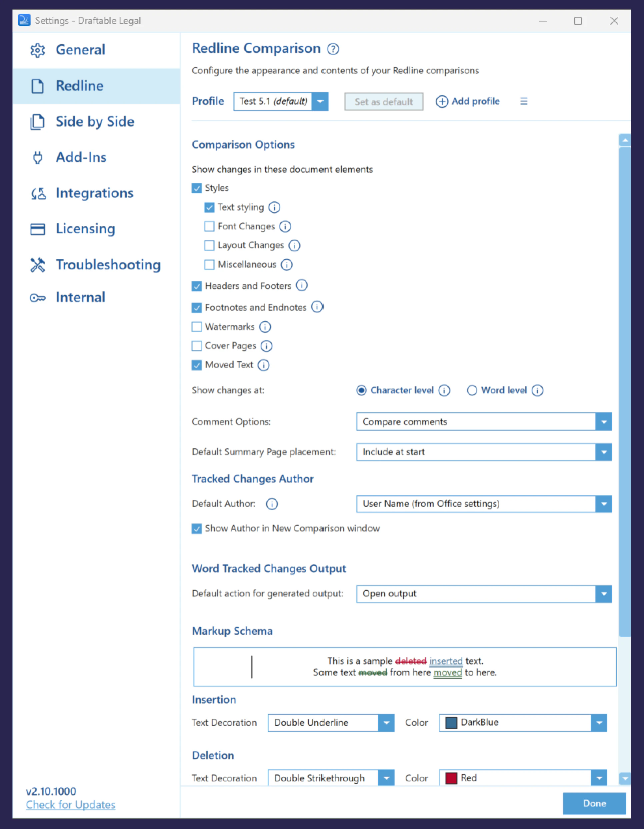Switch to the Redline settings tab

[x=79, y=85]
